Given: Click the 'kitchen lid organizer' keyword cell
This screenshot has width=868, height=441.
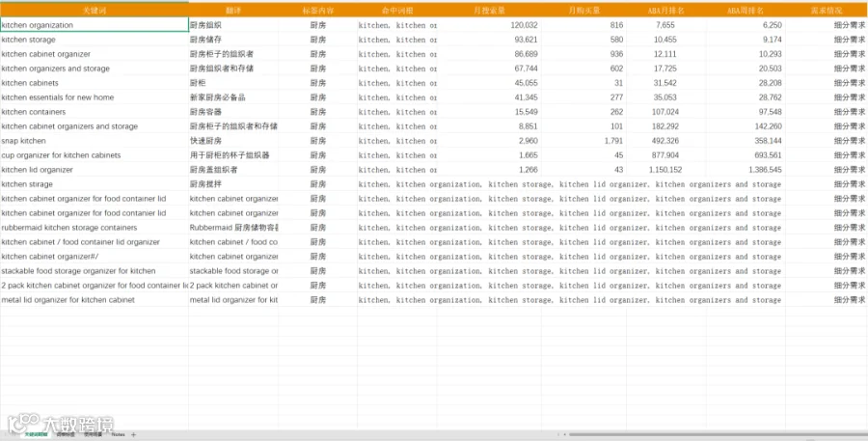Looking at the screenshot, I should click(x=95, y=170).
